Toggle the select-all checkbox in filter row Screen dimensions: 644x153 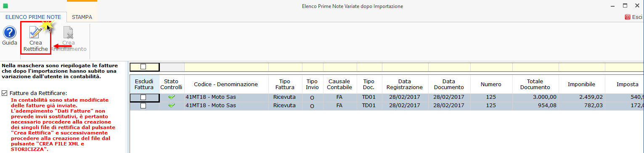click(x=143, y=67)
